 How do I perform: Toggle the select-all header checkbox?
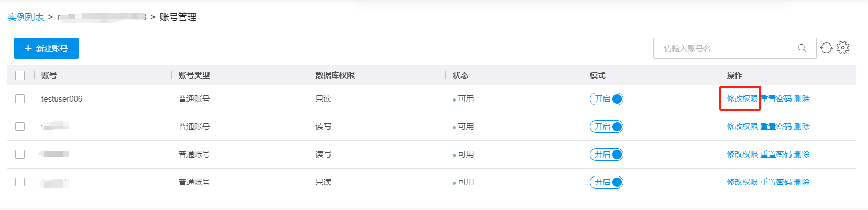20,75
